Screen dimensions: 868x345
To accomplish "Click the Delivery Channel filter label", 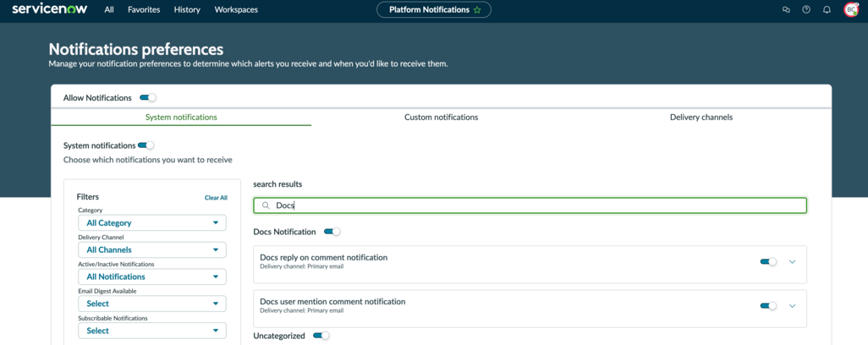I will (102, 237).
